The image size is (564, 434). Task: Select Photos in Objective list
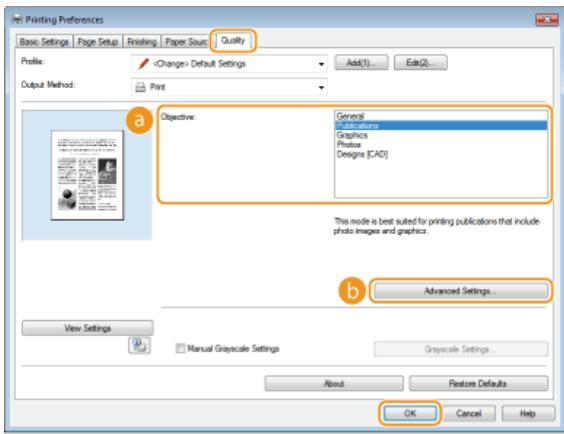point(441,145)
